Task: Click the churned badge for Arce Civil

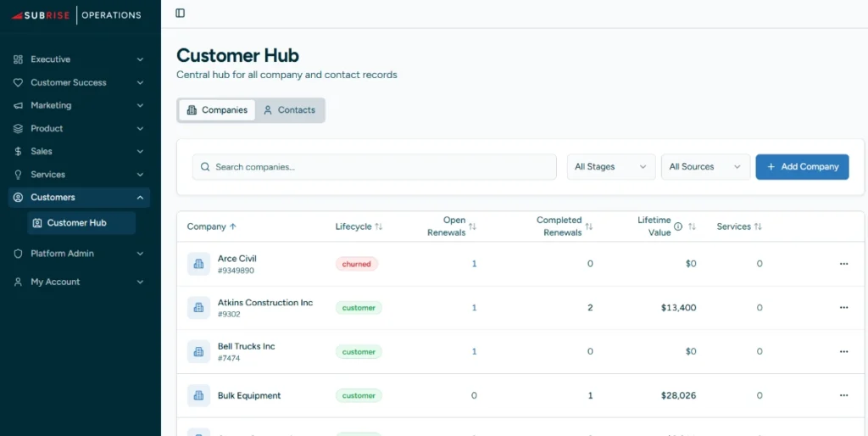Action: [x=357, y=264]
